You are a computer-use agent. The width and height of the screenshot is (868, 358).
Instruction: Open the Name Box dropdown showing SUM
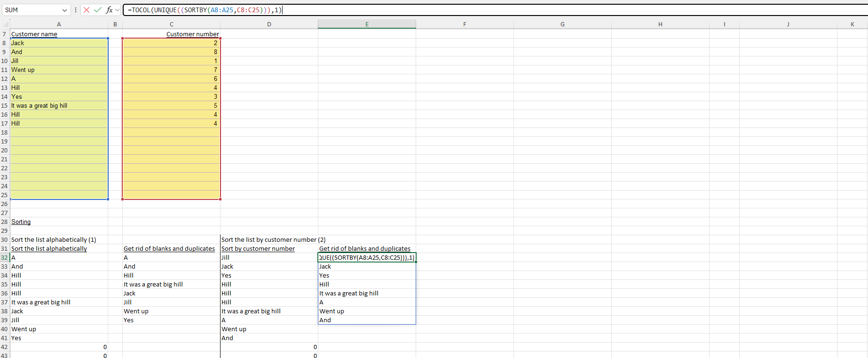click(64, 10)
